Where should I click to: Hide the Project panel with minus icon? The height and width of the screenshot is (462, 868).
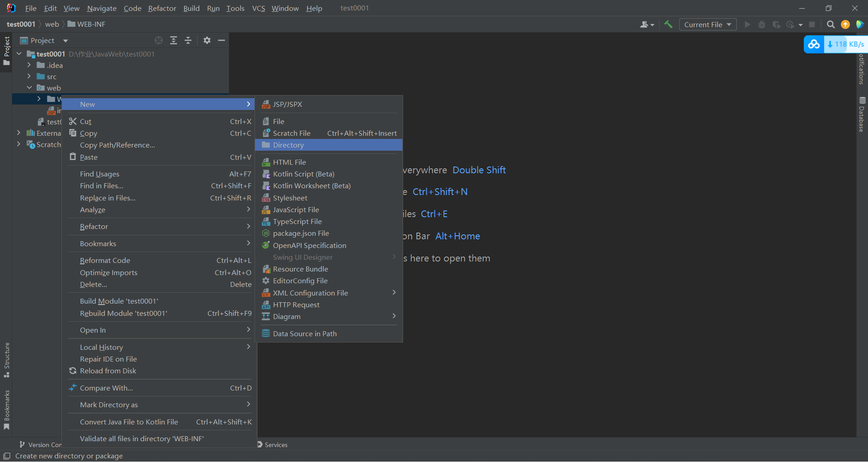click(x=222, y=40)
